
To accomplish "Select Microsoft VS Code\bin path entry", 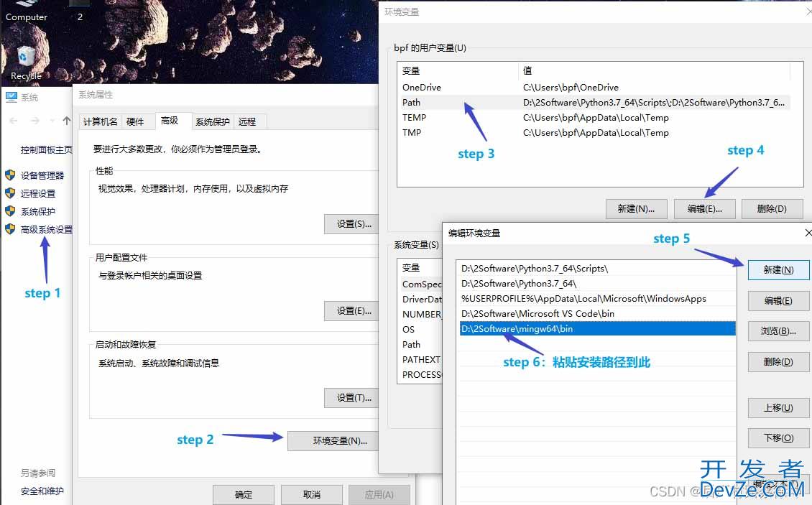I will click(598, 313).
